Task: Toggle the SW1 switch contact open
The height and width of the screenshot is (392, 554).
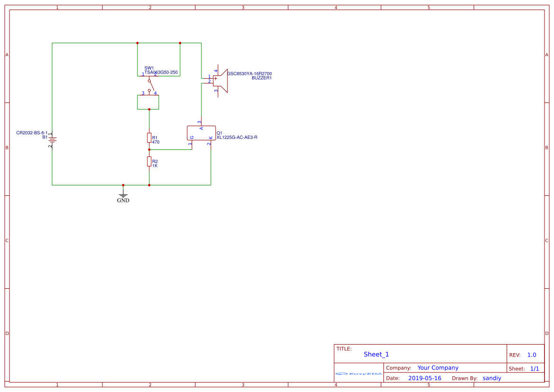Action: click(153, 86)
